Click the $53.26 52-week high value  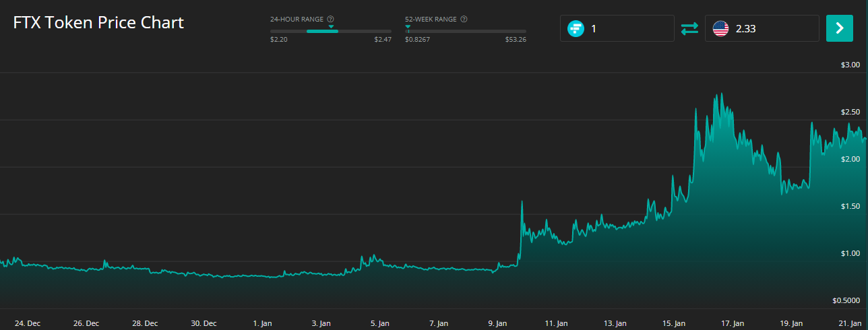tap(516, 40)
